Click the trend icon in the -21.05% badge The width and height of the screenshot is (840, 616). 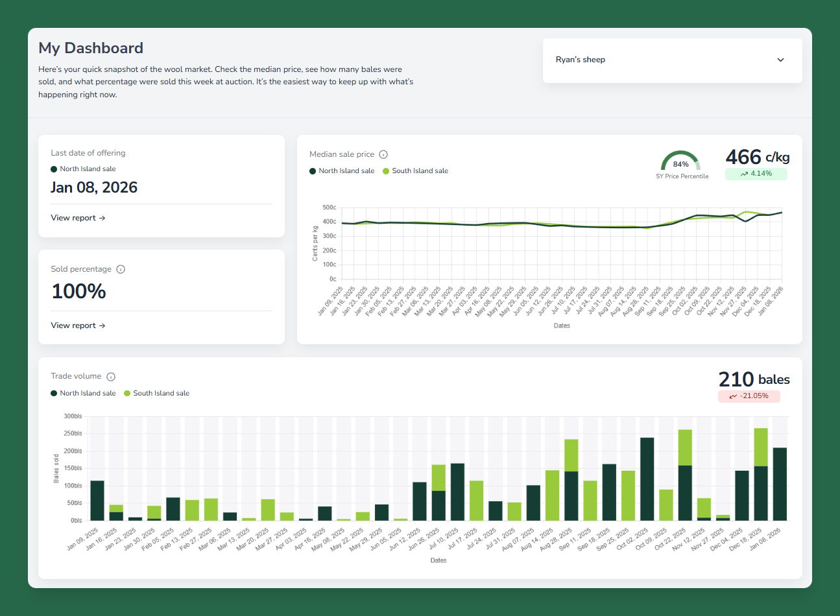click(733, 396)
